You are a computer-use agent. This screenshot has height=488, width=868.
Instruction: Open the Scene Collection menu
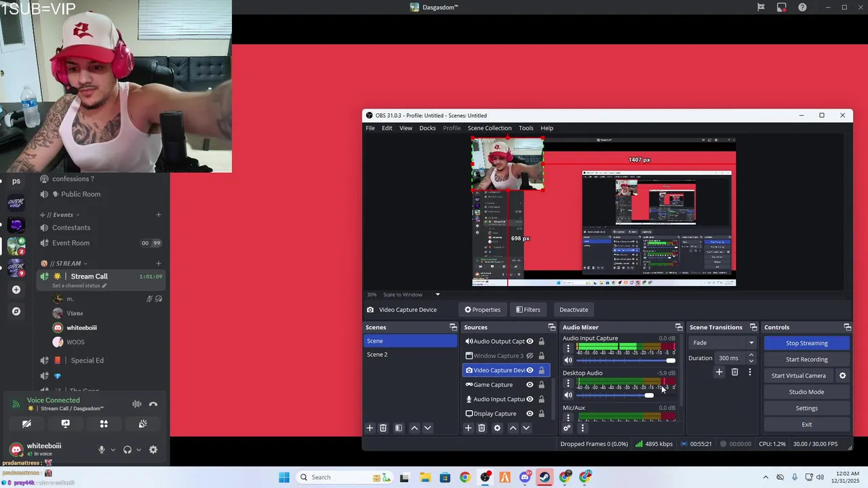point(489,128)
